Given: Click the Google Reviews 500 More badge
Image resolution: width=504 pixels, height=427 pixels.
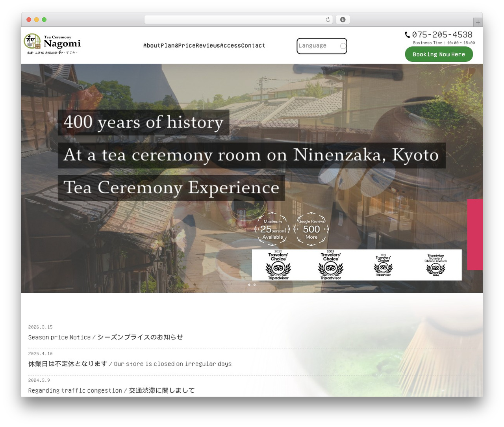Looking at the screenshot, I should [x=311, y=229].
